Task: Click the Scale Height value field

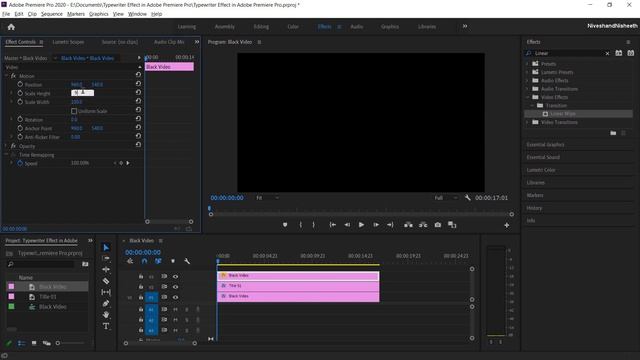Action: [82, 93]
